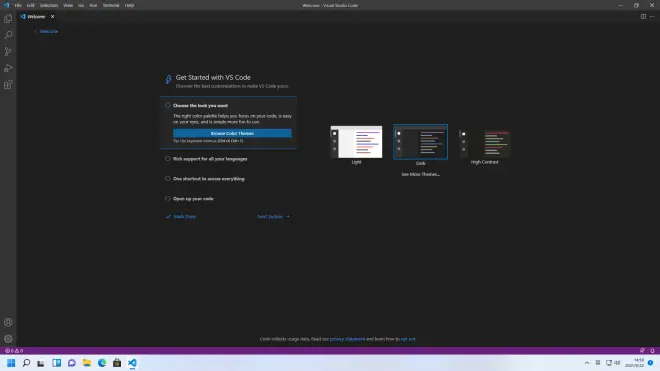The height and width of the screenshot is (371, 660).
Task: Open the Run menu
Action: pos(93,5)
